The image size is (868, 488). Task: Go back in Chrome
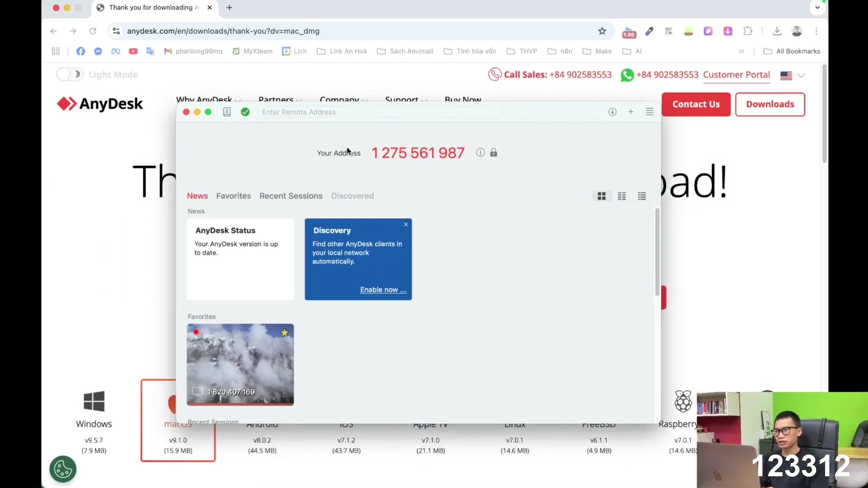[53, 31]
